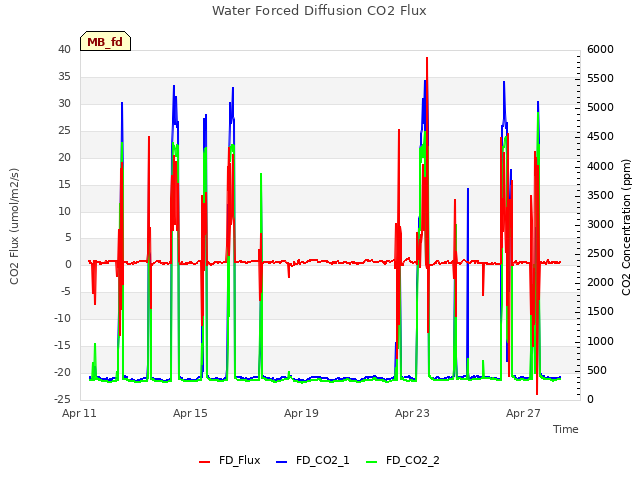Click the -25 tick on left axis
The image size is (640, 480).
tap(62, 399)
